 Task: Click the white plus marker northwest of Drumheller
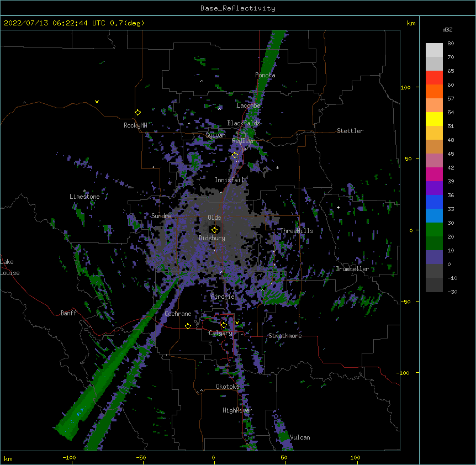coord(338,207)
